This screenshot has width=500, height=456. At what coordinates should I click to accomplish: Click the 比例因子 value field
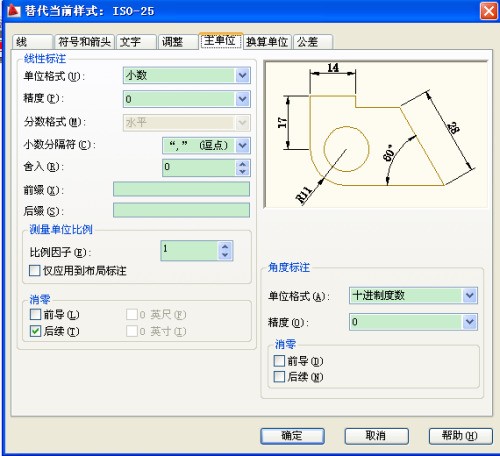pyautogui.click(x=189, y=251)
